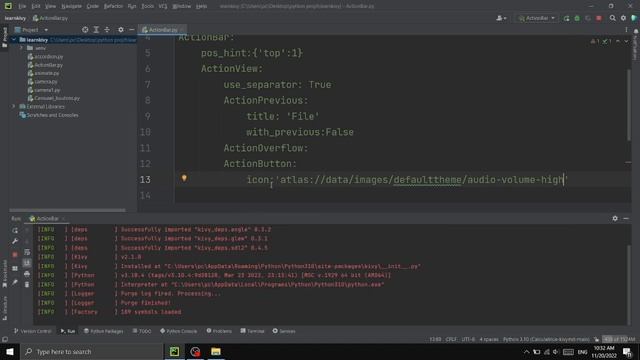
Task: Open IDE settings gear in top toolbar
Action: tap(623, 18)
